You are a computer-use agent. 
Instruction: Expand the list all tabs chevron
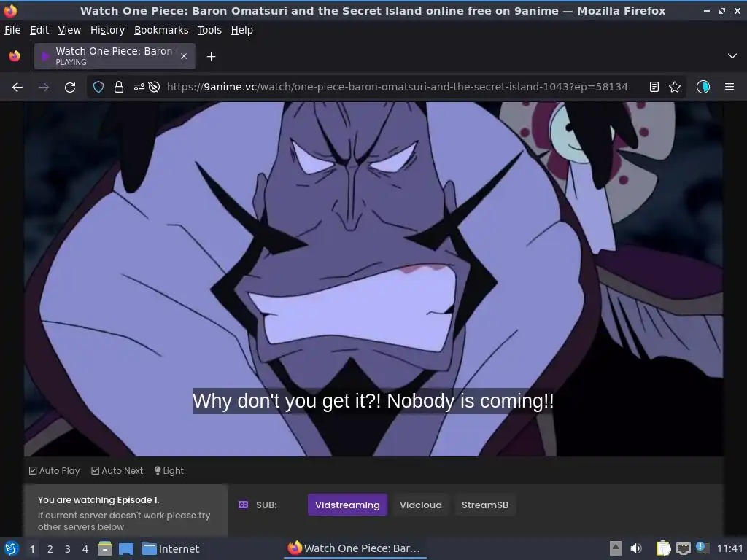[x=732, y=56]
